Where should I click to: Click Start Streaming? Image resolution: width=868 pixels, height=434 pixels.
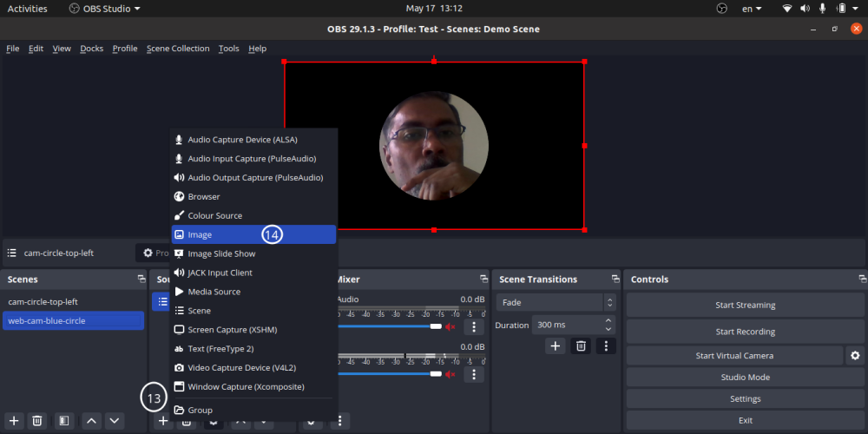point(745,305)
